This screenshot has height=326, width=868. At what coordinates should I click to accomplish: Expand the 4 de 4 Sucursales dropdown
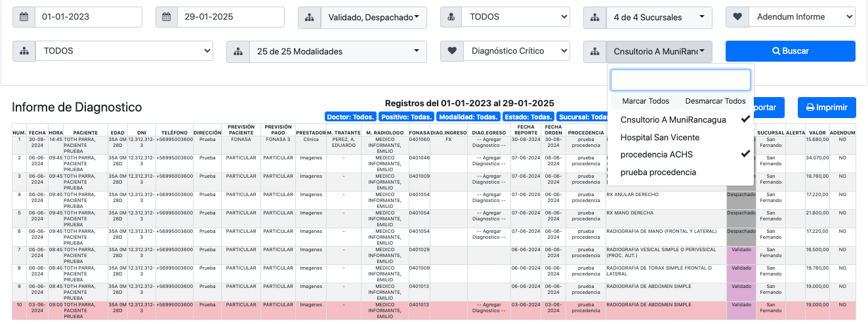[x=659, y=17]
